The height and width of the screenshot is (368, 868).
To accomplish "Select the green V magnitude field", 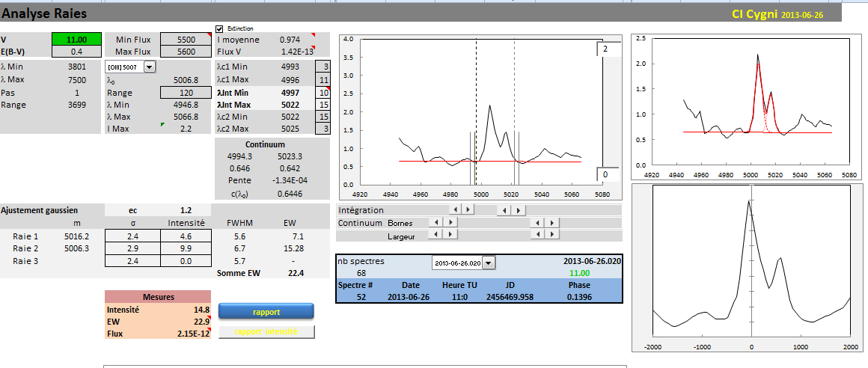I will pyautogui.click(x=76, y=40).
